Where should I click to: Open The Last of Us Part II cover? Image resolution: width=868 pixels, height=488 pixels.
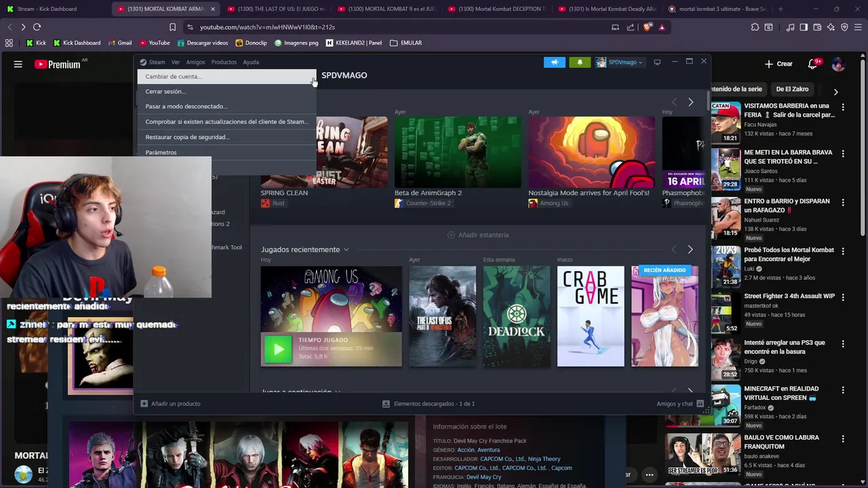pos(442,316)
